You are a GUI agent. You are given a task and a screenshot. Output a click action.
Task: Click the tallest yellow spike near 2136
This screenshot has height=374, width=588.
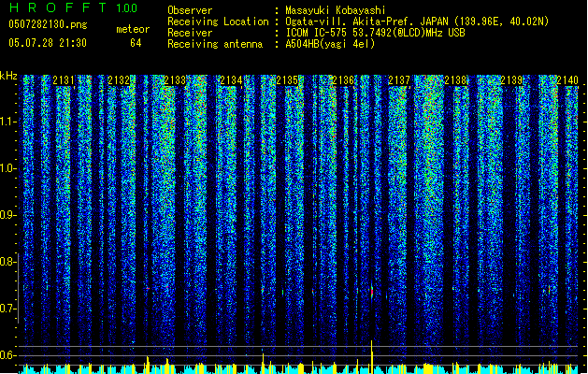[x=372, y=356]
